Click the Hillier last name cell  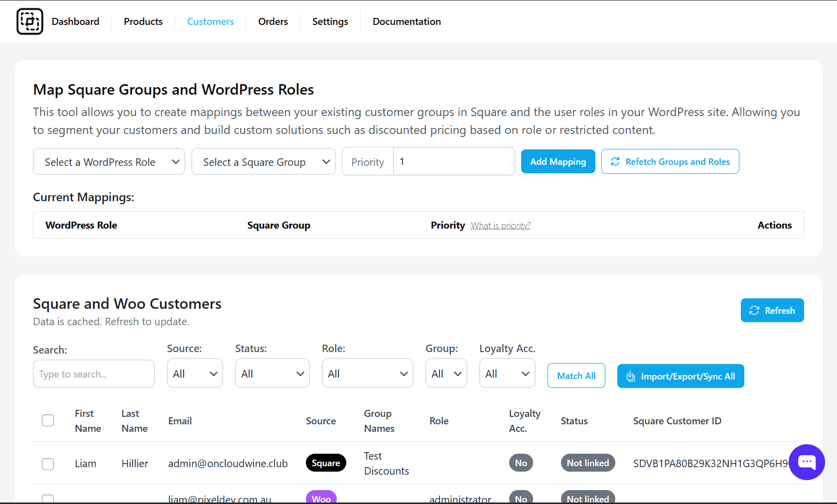point(135,463)
